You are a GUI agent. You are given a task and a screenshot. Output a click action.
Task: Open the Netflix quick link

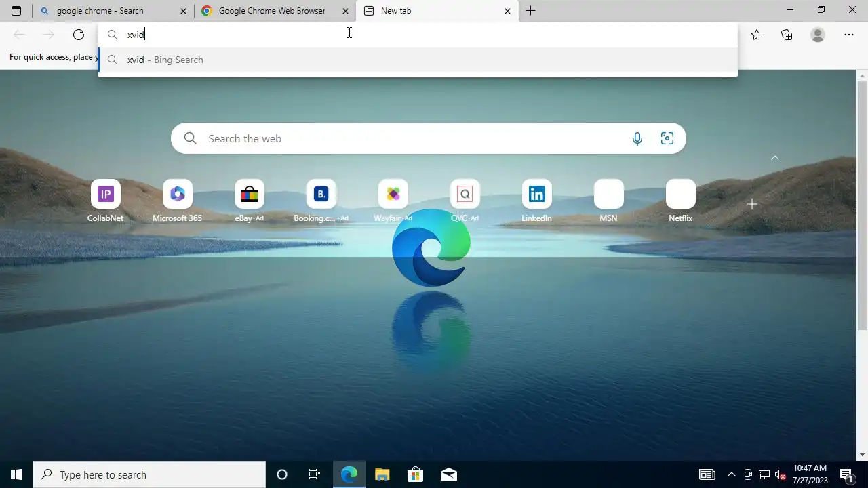[x=680, y=201]
